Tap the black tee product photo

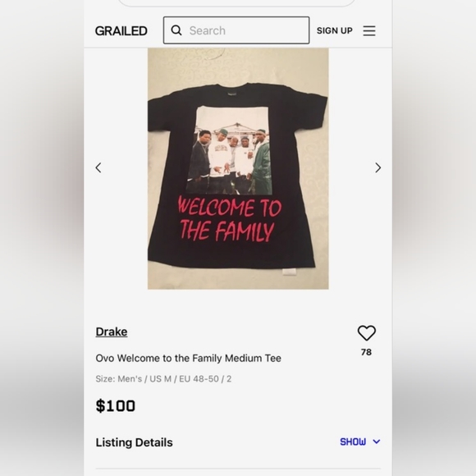(238, 168)
